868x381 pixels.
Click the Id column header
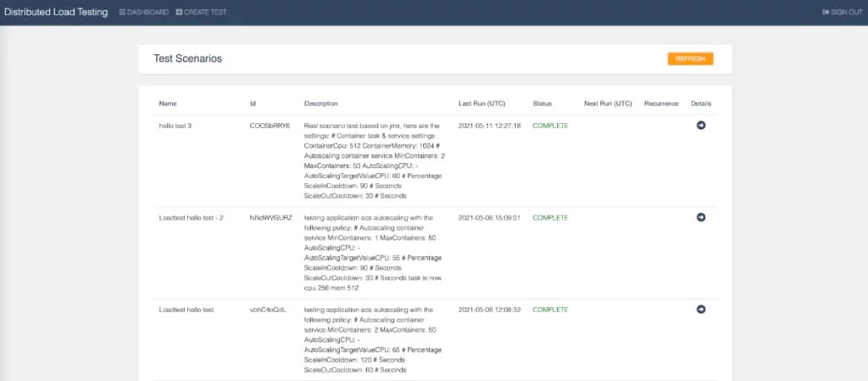coord(253,104)
